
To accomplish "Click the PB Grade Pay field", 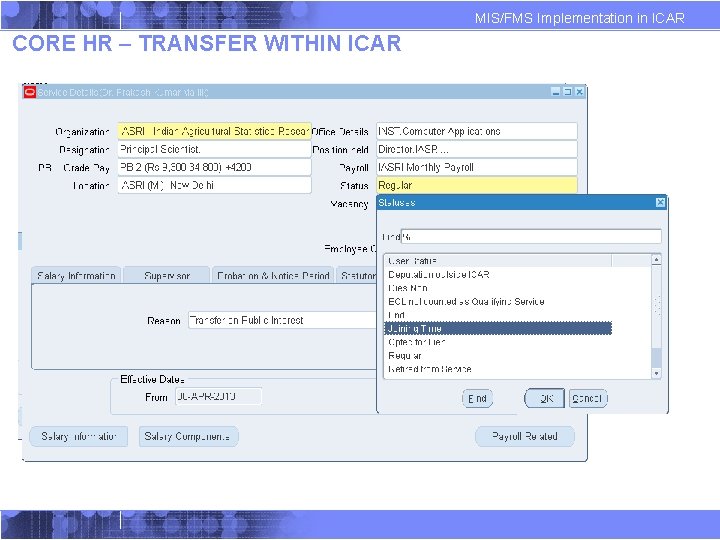I will pos(214,167).
